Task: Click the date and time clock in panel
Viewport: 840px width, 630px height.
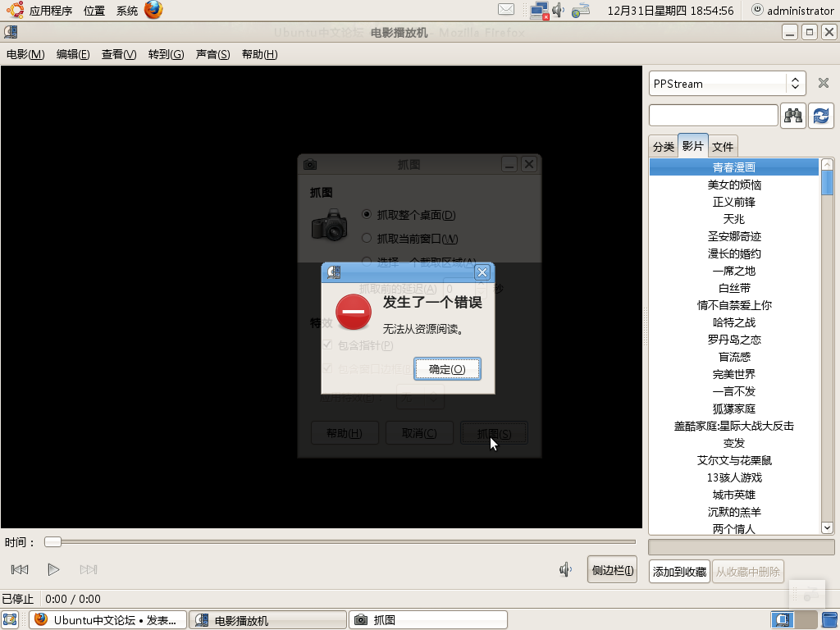Action: [670, 11]
